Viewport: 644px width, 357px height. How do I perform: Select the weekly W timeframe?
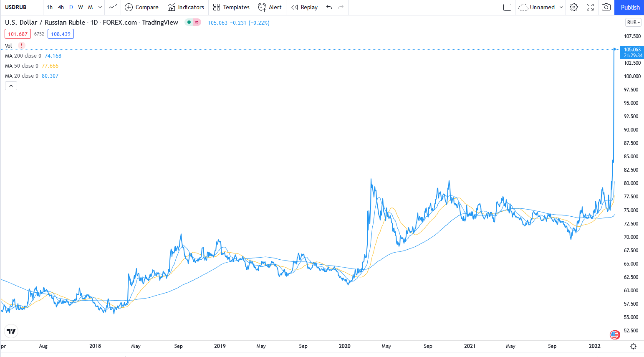[81, 7]
